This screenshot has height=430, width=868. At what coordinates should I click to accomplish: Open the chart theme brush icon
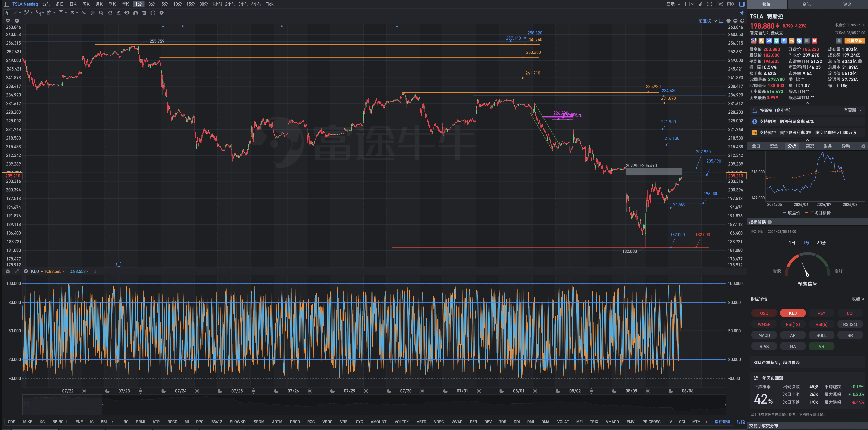point(701,4)
